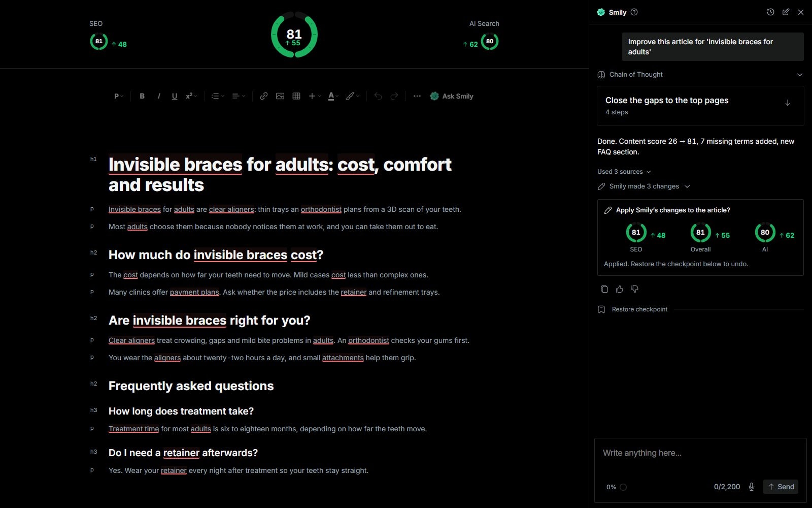Expand Smily made 3 changes
The image size is (812, 508).
click(x=644, y=186)
